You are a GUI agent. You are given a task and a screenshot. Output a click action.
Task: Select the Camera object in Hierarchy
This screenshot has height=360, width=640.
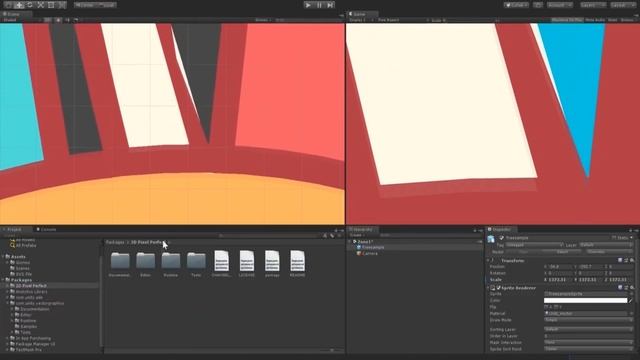(x=369, y=253)
